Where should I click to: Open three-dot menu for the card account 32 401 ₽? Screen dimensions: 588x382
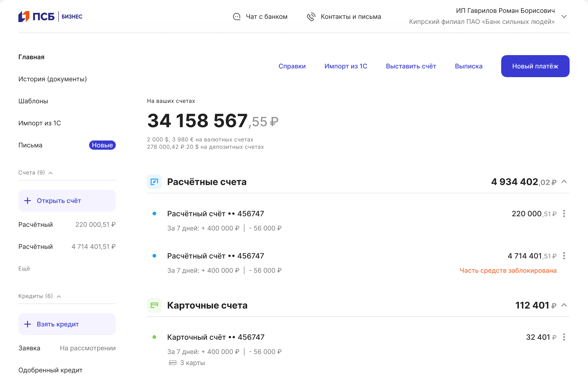(564, 337)
